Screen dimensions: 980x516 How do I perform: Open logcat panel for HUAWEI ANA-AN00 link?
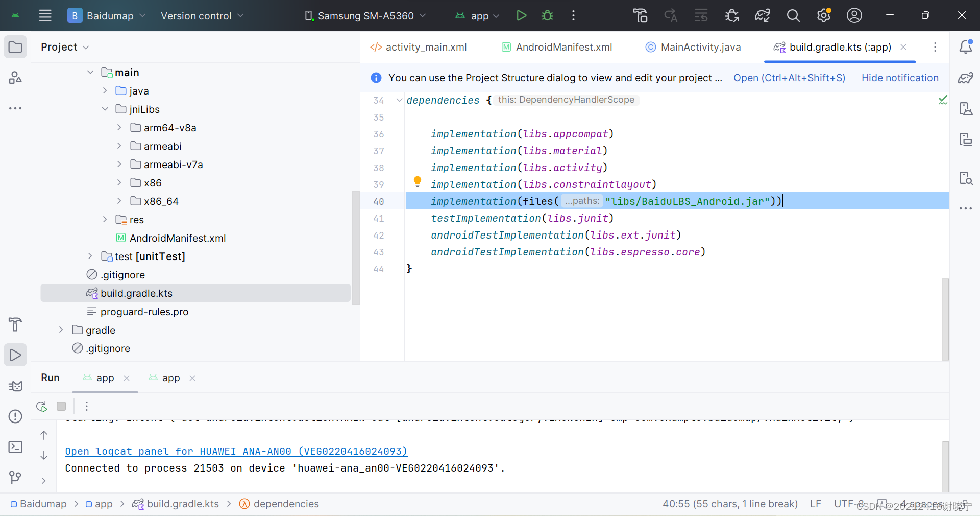tap(236, 451)
